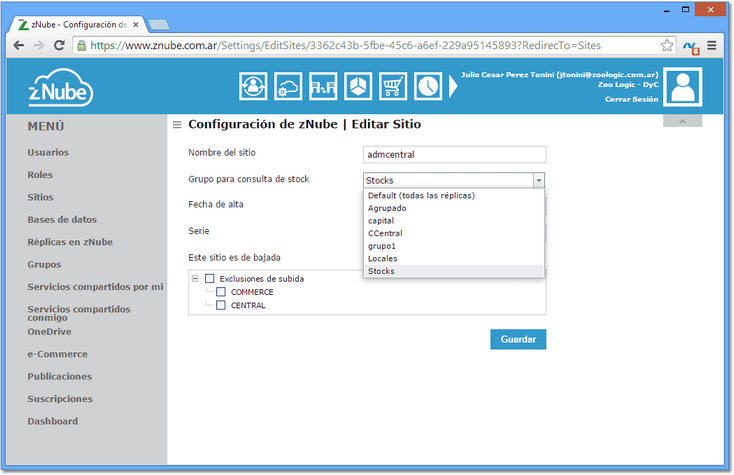Click the white arrow next to header icons
The height and width of the screenshot is (475, 734).
tap(453, 86)
